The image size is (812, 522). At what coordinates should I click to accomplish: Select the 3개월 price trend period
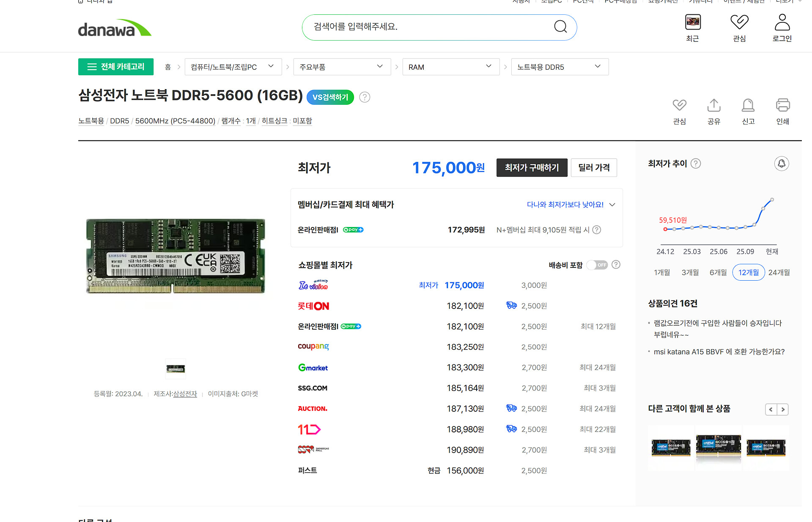(x=690, y=273)
